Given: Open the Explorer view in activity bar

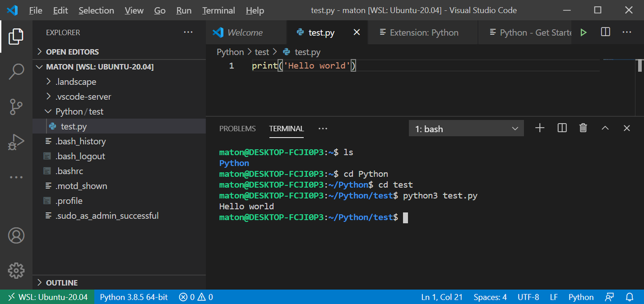Looking at the screenshot, I should tap(16, 36).
